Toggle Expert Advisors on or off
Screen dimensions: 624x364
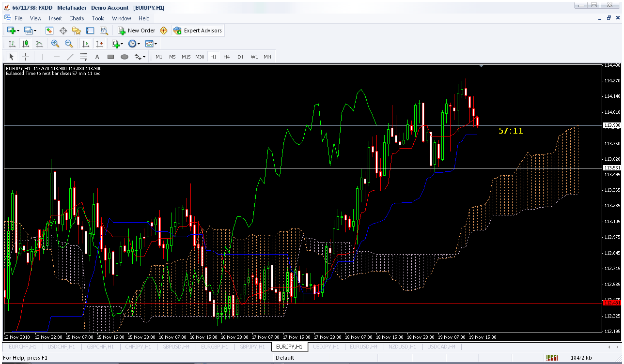coord(198,30)
